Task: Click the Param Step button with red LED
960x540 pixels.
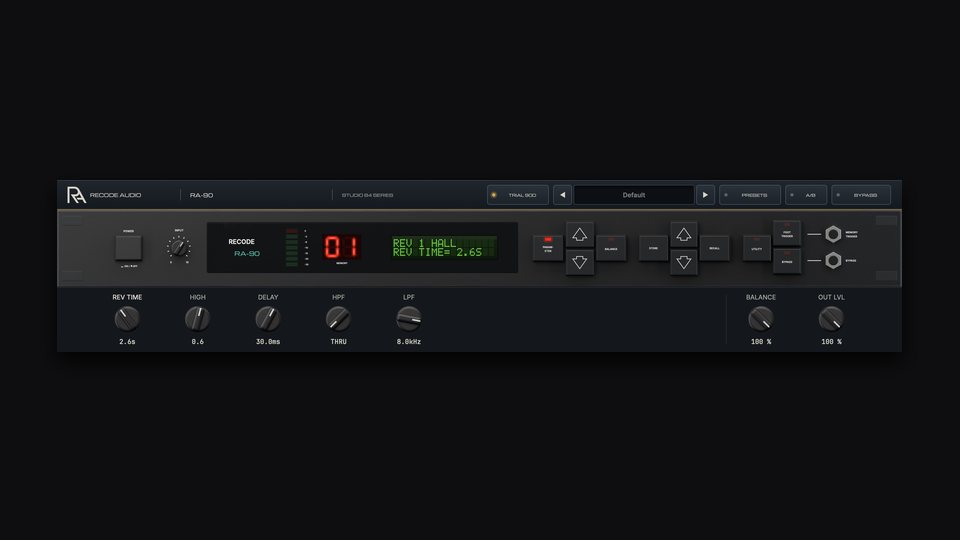Action: 547,248
